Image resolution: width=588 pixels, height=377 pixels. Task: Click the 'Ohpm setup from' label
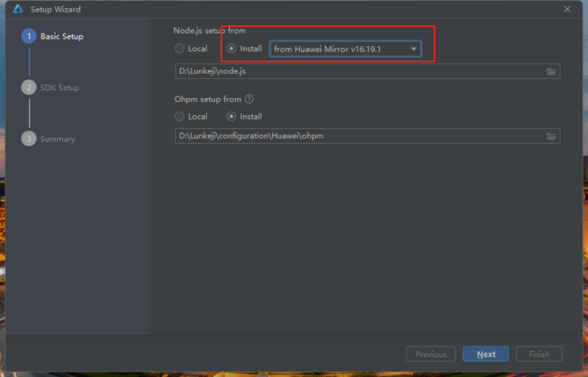coord(208,100)
